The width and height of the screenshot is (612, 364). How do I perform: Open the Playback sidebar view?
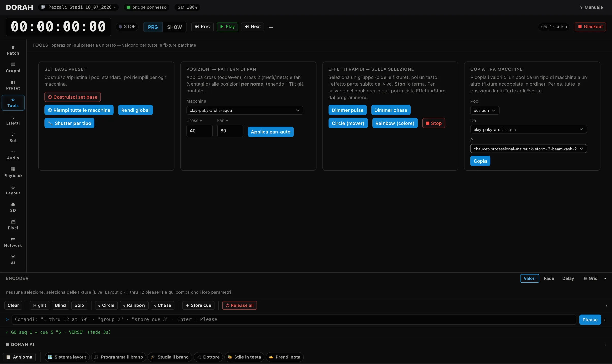[13, 173]
